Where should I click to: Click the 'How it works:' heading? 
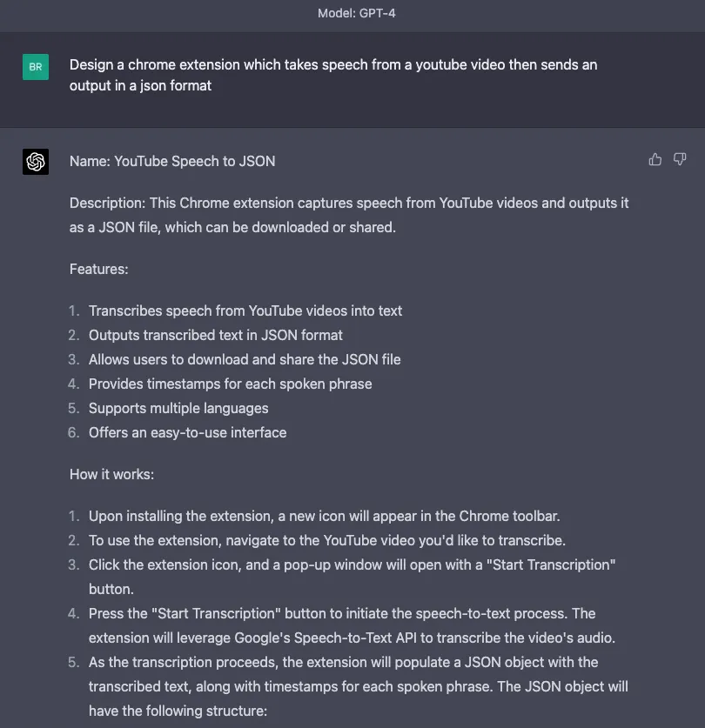tap(111, 474)
